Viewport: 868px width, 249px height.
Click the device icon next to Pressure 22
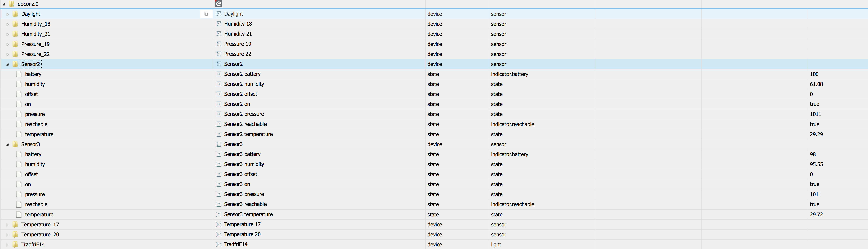point(219,54)
